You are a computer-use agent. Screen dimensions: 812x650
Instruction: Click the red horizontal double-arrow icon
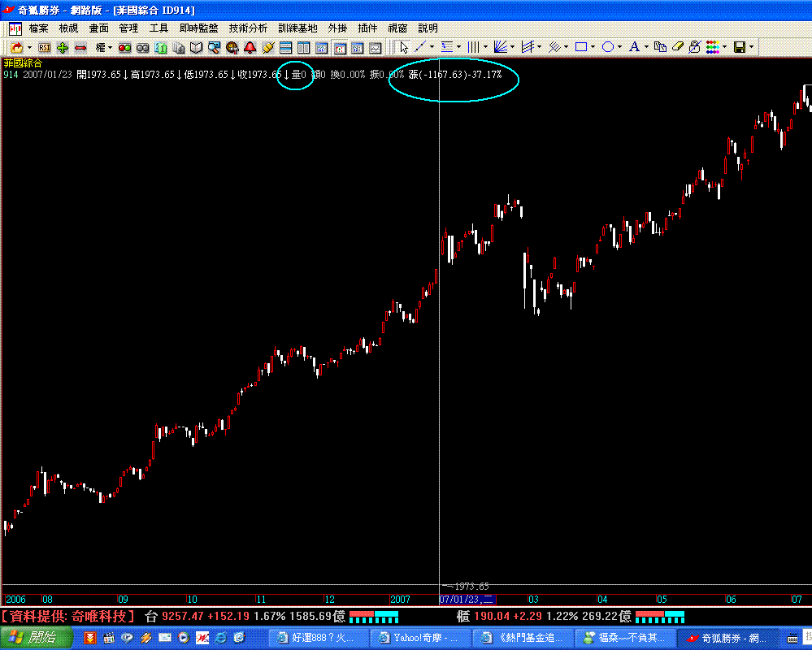point(80,48)
